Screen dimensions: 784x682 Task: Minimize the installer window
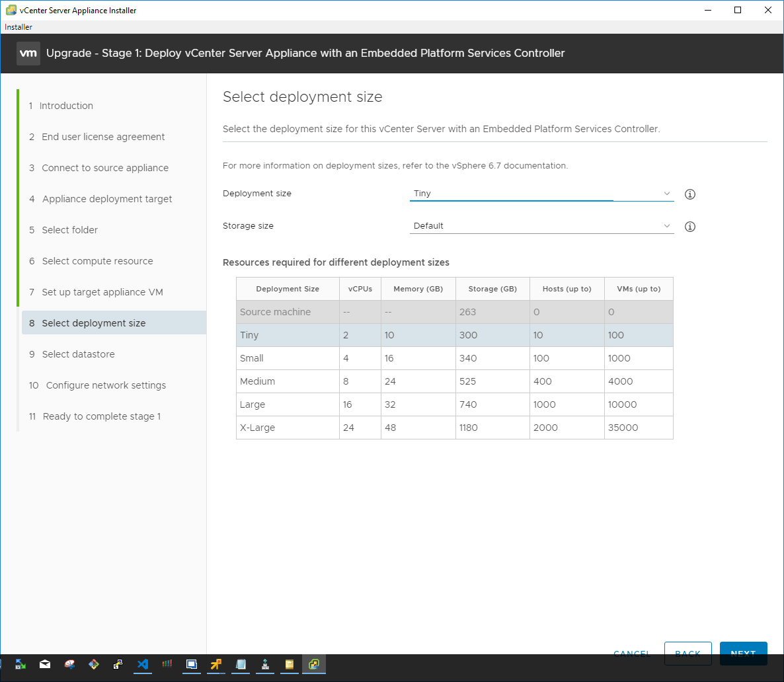[x=707, y=10]
